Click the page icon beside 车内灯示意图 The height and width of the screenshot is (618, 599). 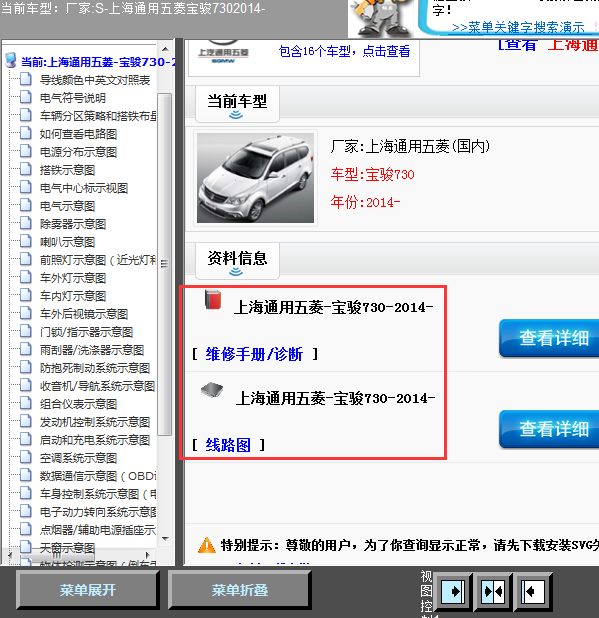pyautogui.click(x=26, y=296)
